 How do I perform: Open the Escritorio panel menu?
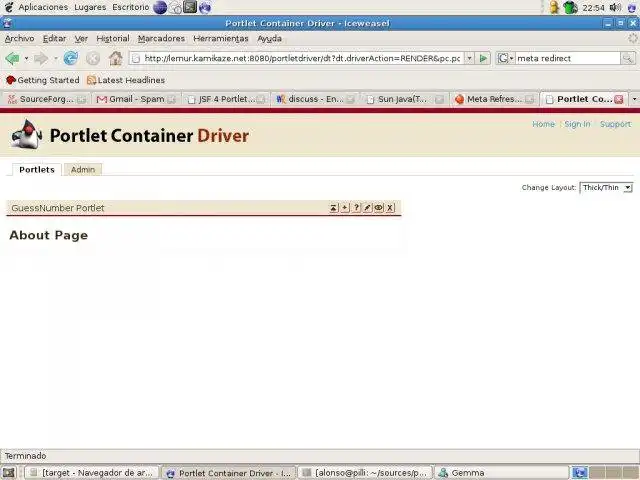click(x=131, y=7)
